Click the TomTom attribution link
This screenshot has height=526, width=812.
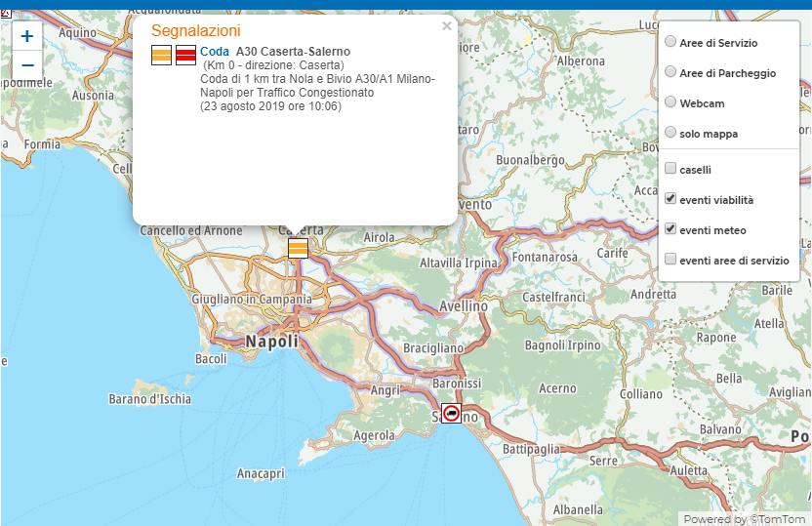point(777,519)
